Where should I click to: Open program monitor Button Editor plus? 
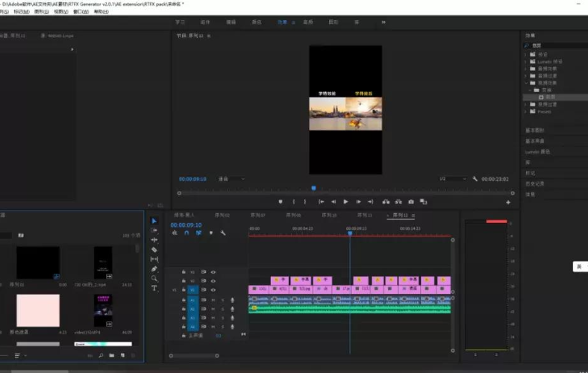click(x=508, y=202)
